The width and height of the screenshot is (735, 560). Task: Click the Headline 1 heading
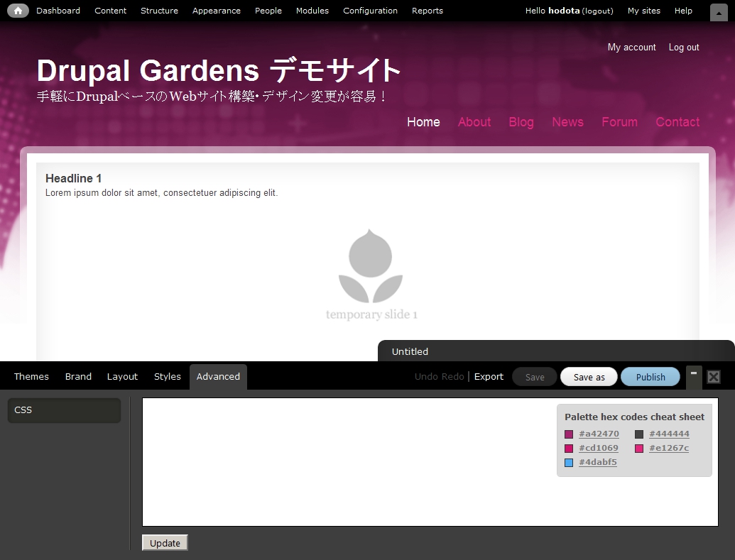[73, 179]
